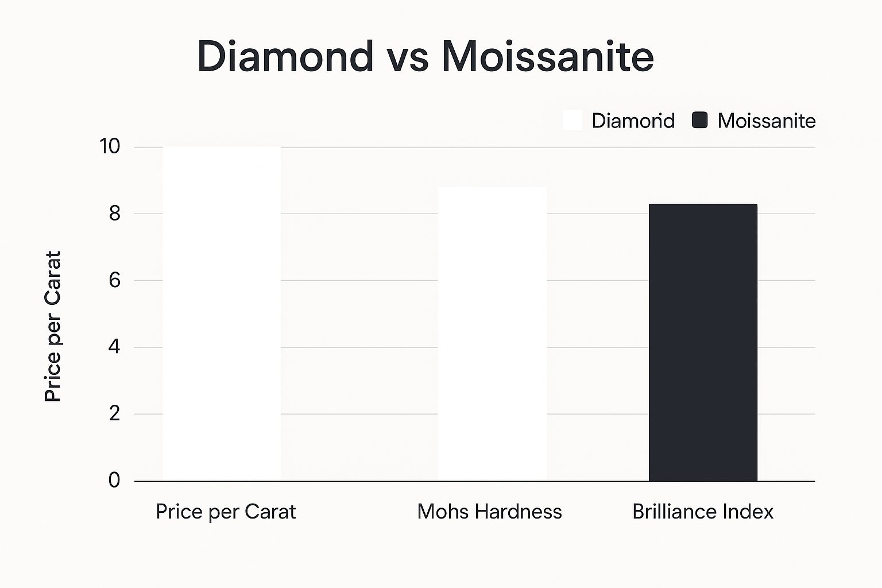This screenshot has height=588, width=882.
Task: Click the y-axis tick label 2
Action: (x=114, y=413)
